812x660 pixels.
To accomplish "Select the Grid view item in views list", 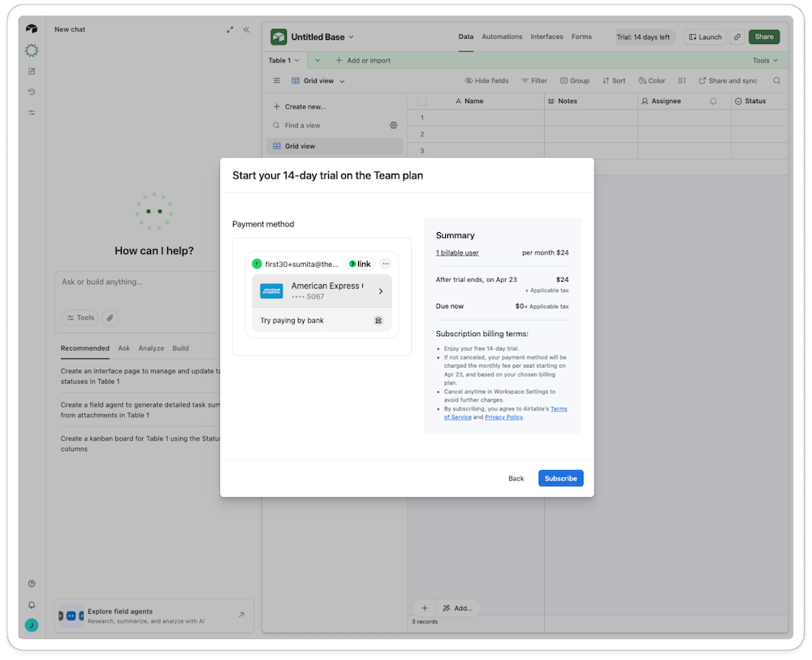I will pos(335,146).
